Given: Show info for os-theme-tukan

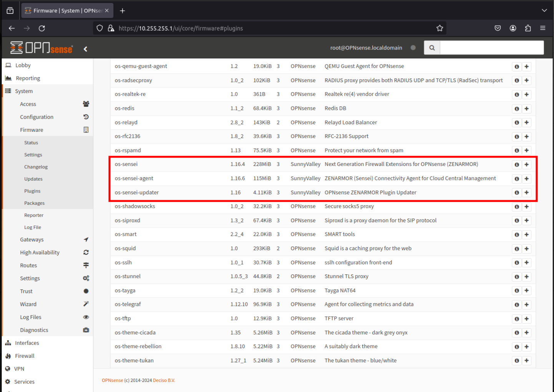Looking at the screenshot, I should 517,360.
